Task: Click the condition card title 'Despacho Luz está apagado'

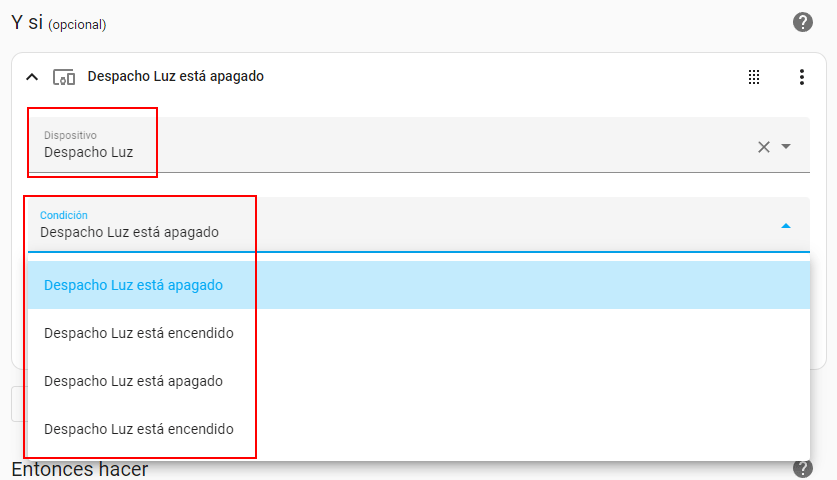Action: (176, 76)
